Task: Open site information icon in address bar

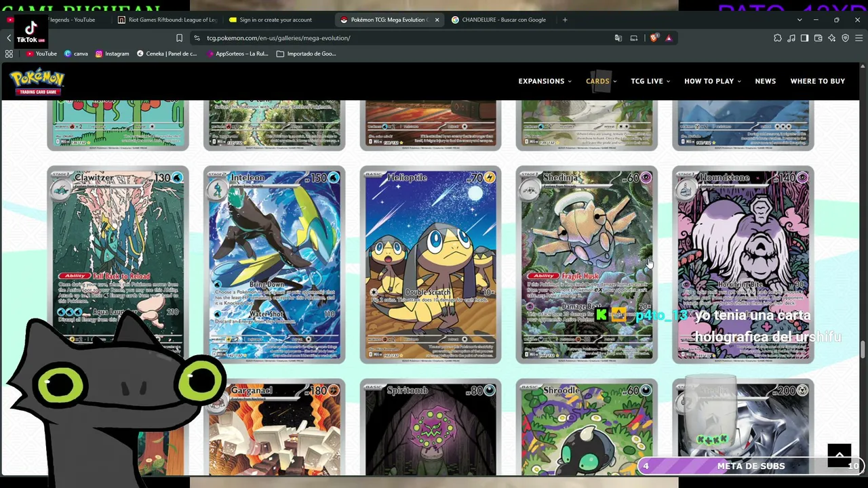Action: (x=197, y=38)
